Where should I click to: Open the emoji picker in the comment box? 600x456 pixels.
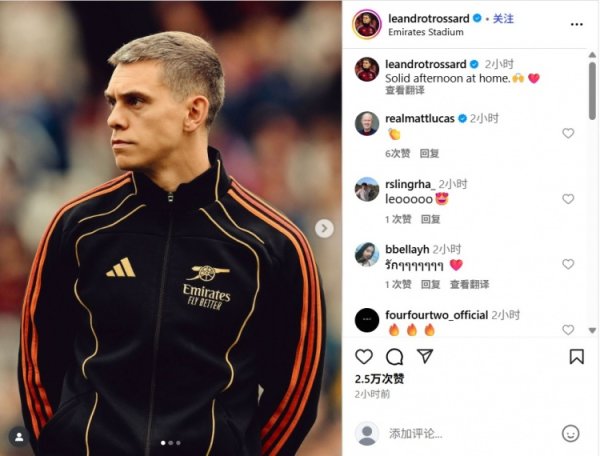pos(571,433)
